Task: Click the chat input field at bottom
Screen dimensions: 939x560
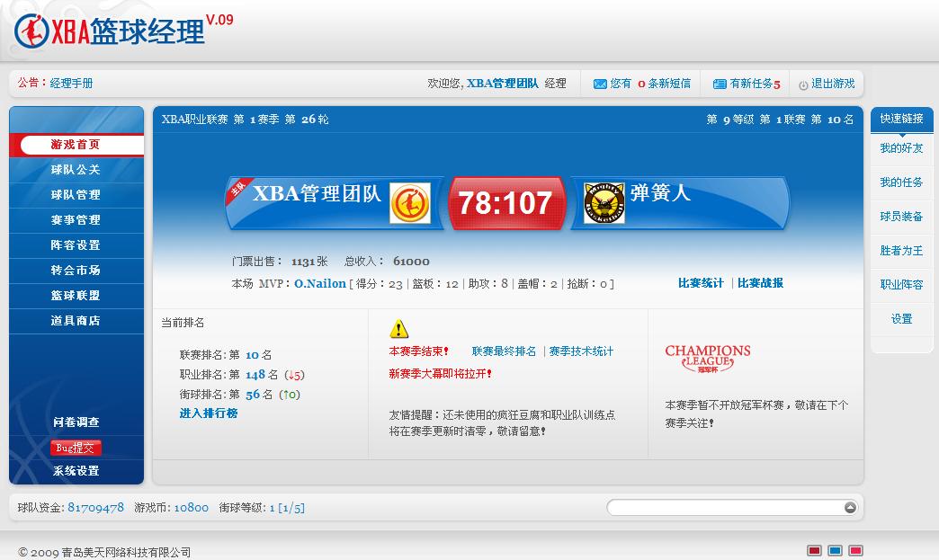Action: pos(724,508)
